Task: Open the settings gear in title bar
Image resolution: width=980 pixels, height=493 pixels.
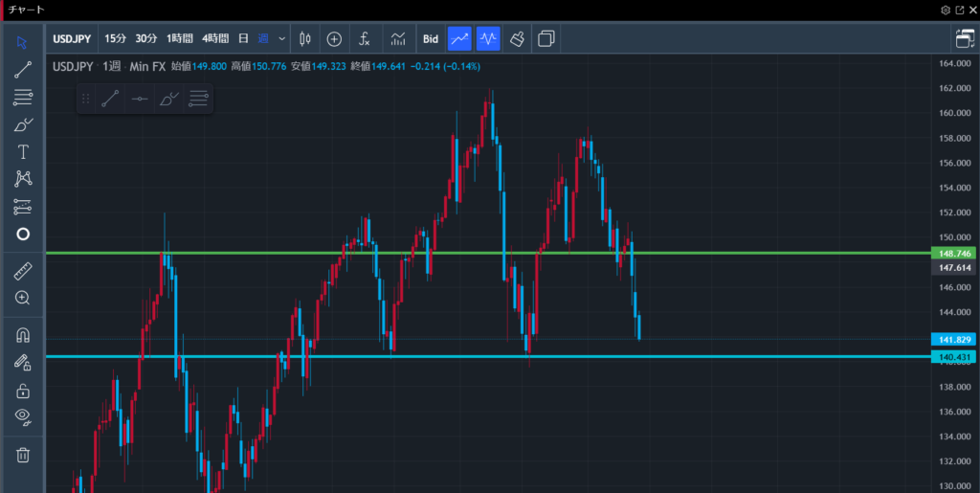Action: [946, 10]
